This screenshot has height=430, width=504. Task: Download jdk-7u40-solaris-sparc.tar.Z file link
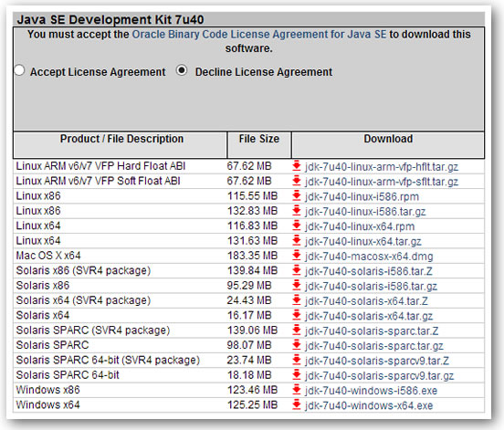372,330
